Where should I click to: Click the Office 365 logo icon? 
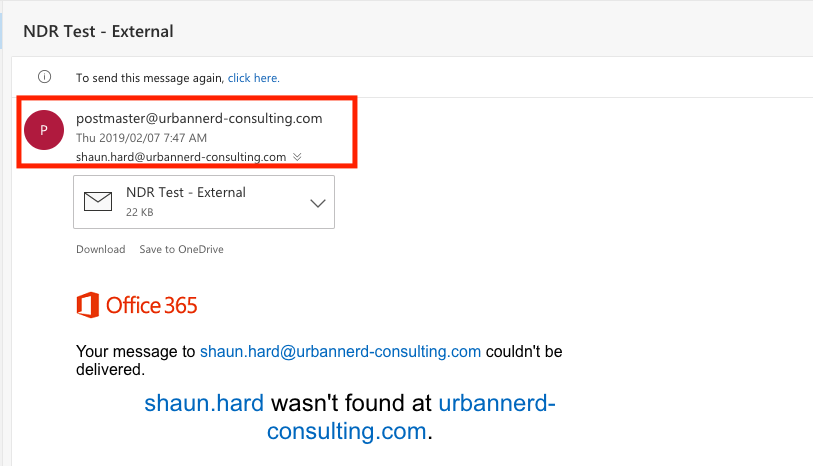87,304
